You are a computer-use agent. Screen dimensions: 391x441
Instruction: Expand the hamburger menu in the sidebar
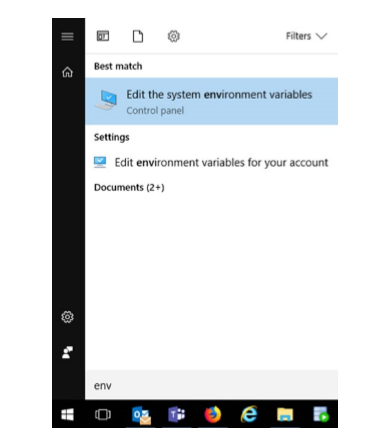67,36
